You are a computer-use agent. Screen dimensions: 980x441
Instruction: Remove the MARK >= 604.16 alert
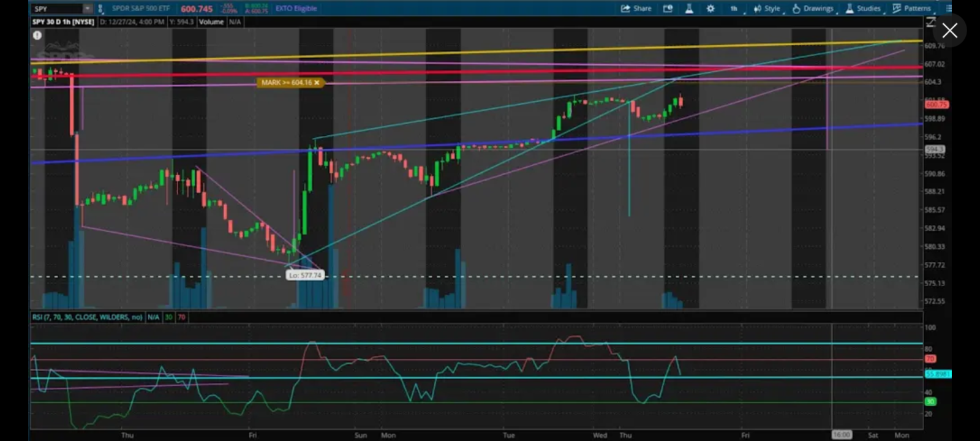point(317,83)
